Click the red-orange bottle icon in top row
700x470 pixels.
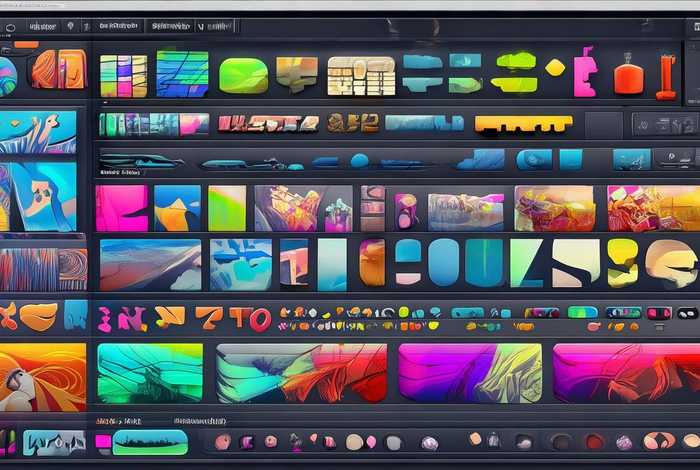point(628,75)
